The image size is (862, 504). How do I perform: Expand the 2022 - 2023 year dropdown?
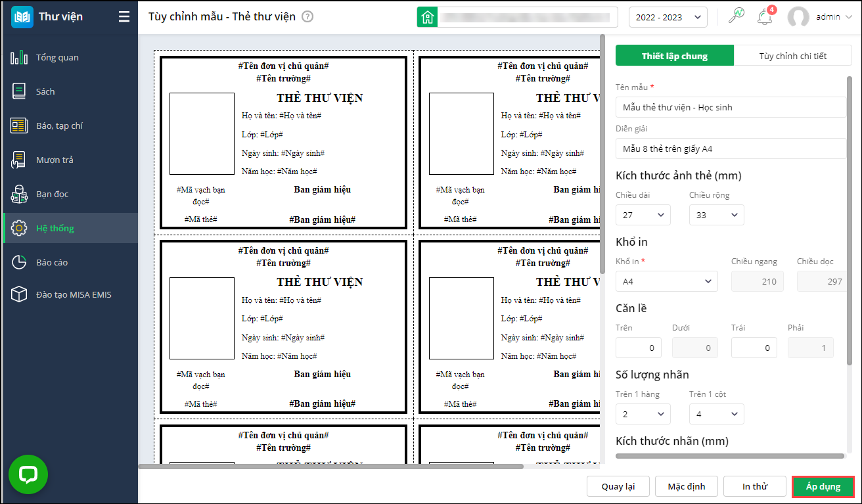668,17
